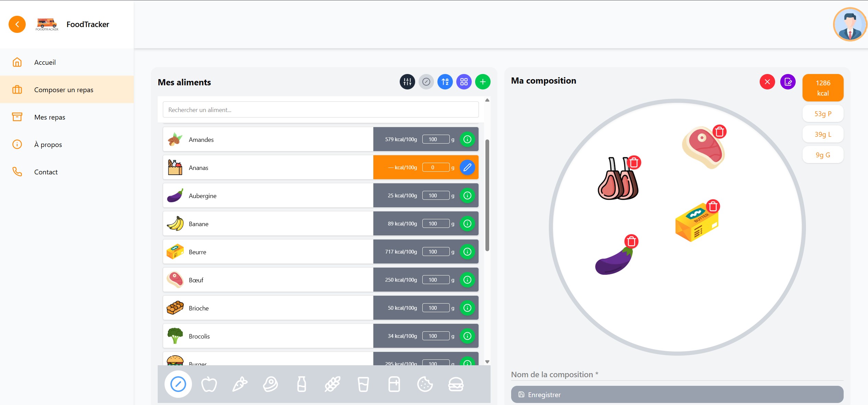The image size is (868, 405).
Task: Show info for Amandes
Action: (x=467, y=139)
